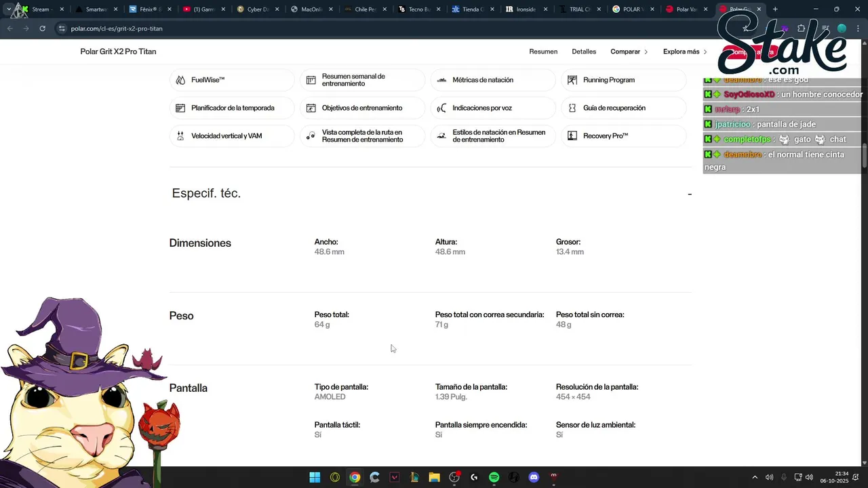
Task: Switch to the Fénix browser tab
Action: point(149,9)
